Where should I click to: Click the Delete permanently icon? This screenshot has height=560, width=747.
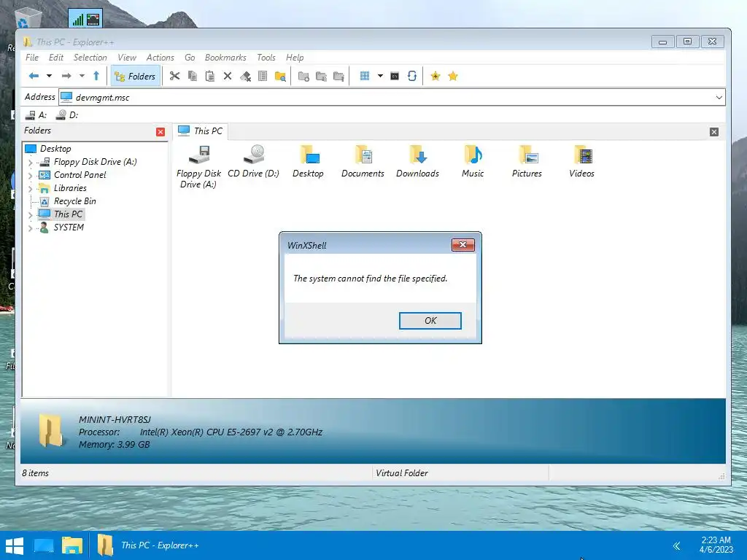pos(245,76)
